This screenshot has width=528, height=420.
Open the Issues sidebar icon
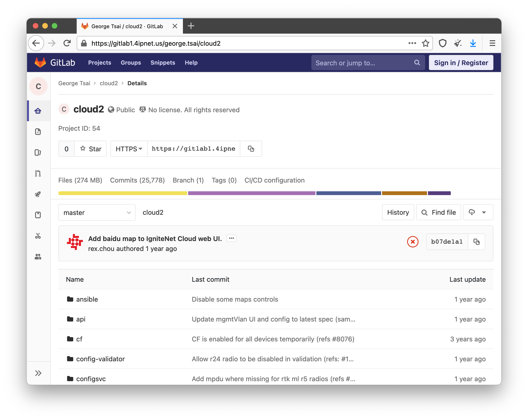point(38,152)
